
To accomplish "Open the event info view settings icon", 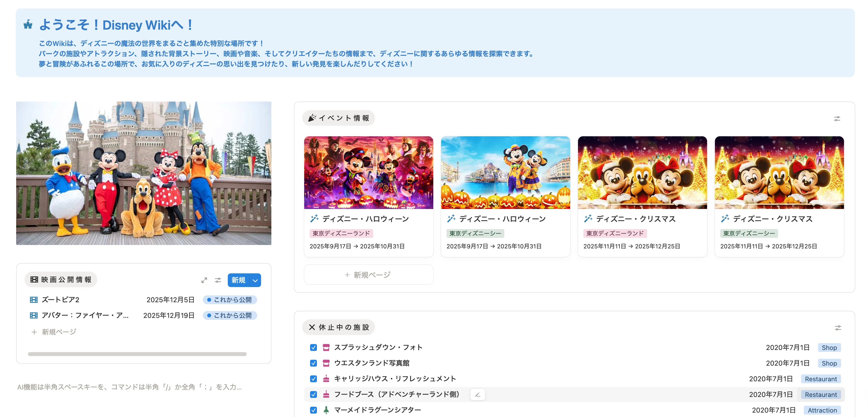I will [x=837, y=119].
